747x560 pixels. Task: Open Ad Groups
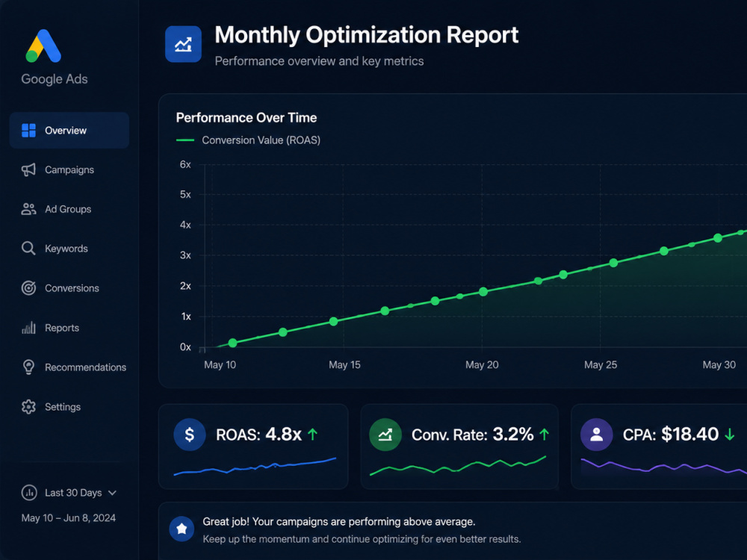pyautogui.click(x=69, y=209)
